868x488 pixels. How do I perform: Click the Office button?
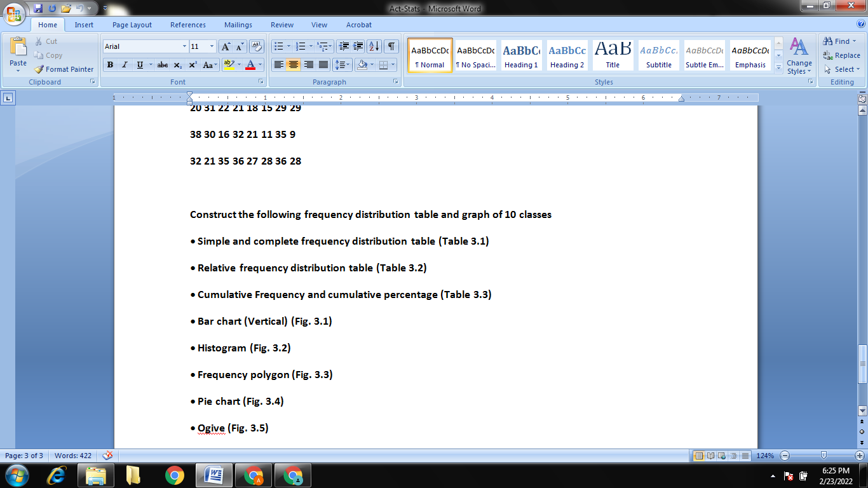tap(14, 13)
